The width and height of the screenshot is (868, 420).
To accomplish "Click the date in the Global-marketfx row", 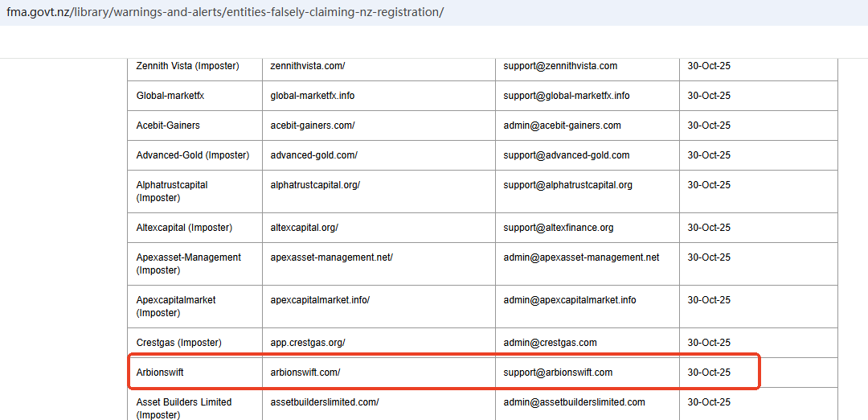I will point(709,96).
